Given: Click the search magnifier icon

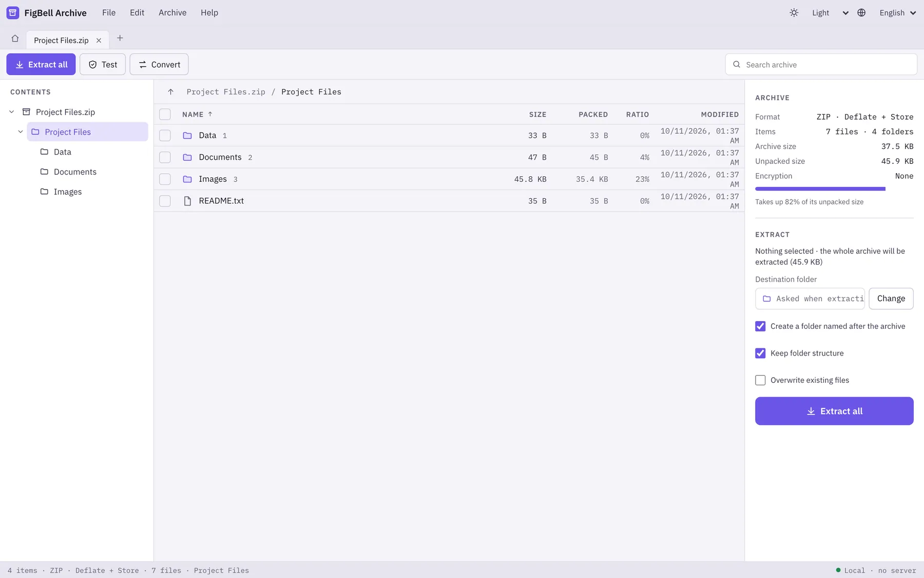Looking at the screenshot, I should [x=737, y=65].
